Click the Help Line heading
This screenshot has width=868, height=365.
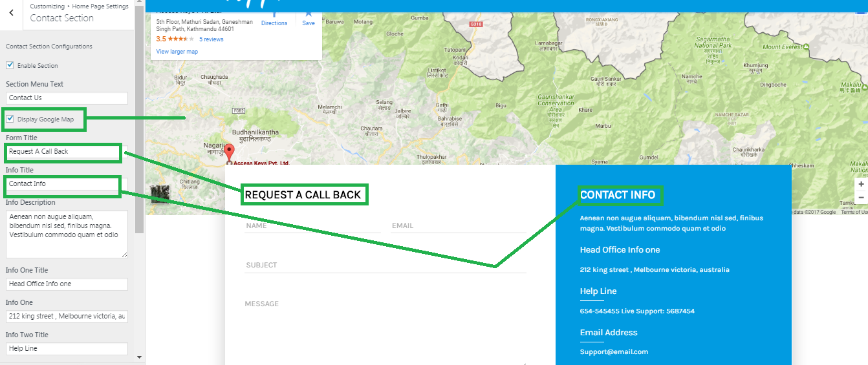[x=598, y=291]
